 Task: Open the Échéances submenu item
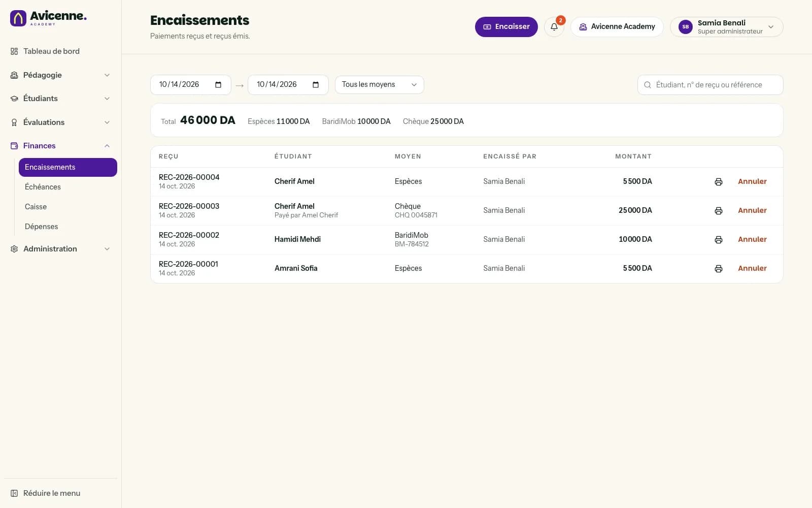click(x=68, y=187)
